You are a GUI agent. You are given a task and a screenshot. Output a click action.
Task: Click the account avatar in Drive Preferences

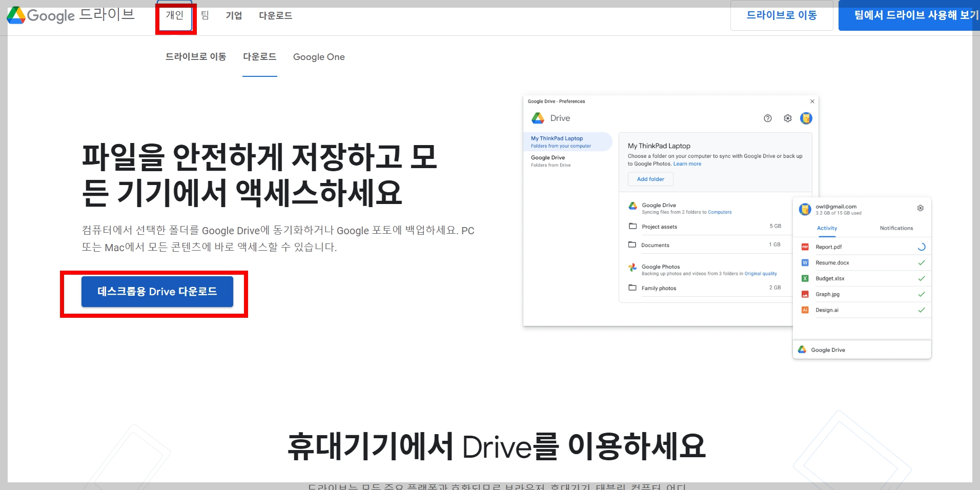coord(806,118)
